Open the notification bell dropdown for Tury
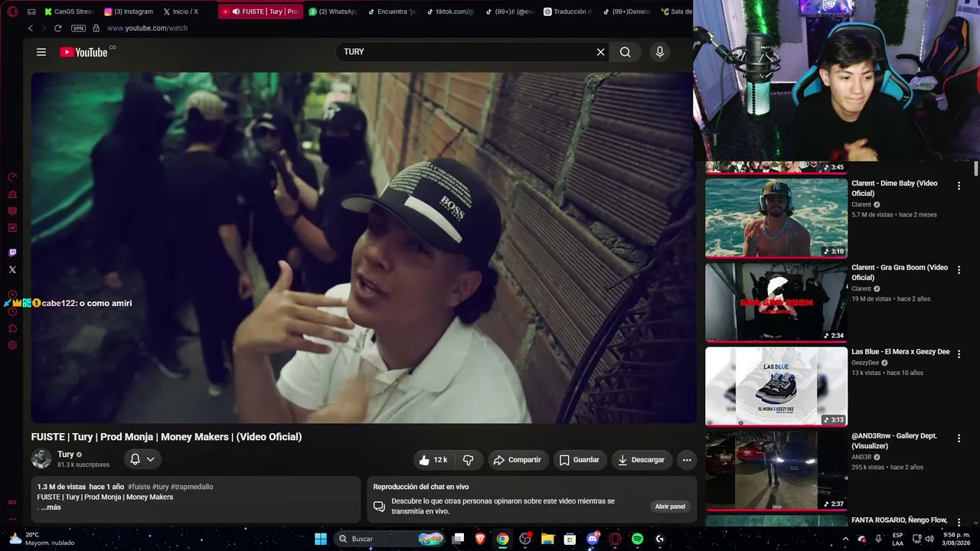The width and height of the screenshot is (980, 551). (x=142, y=459)
